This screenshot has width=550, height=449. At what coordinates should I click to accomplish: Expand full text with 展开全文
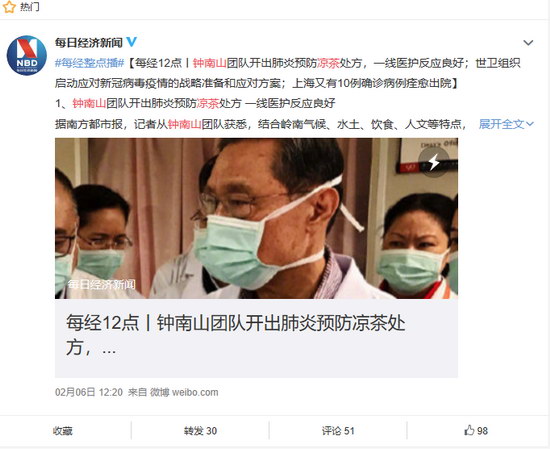[502, 124]
